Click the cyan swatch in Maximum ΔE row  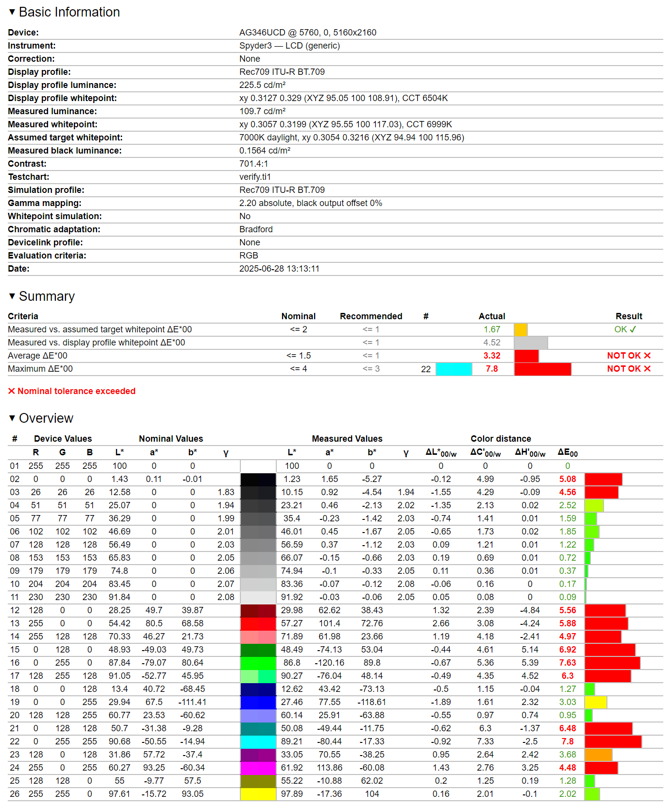(x=454, y=369)
